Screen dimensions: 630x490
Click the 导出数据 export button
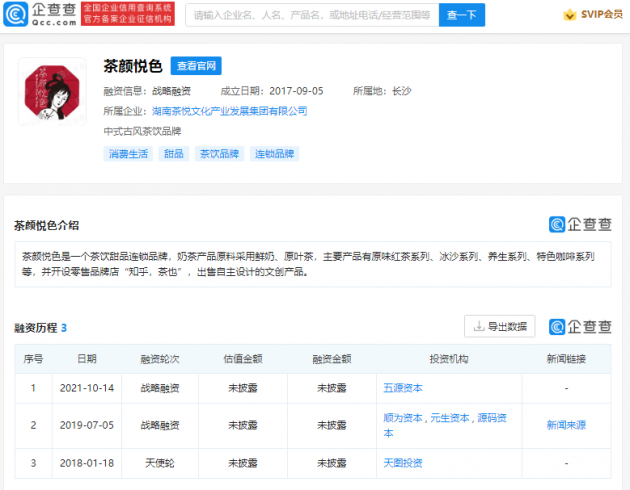tap(499, 326)
